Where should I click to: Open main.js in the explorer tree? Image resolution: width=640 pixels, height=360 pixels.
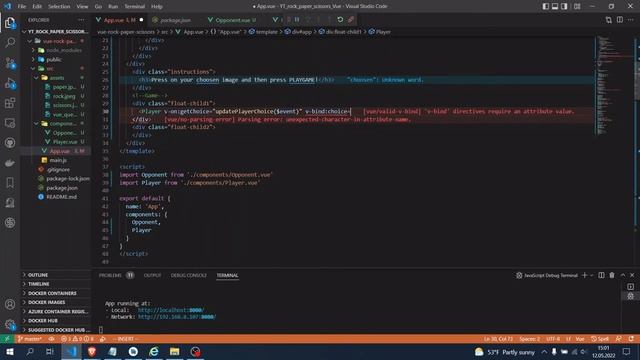click(58, 160)
